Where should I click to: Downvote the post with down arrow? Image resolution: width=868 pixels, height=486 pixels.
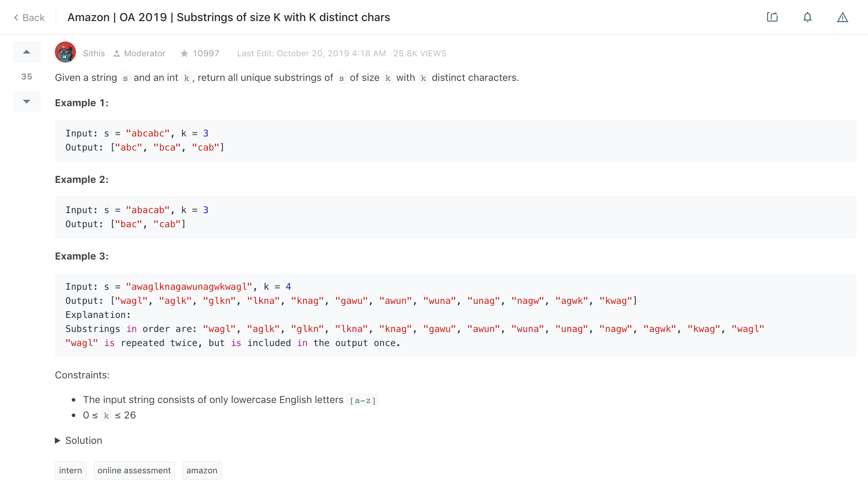[x=27, y=101]
